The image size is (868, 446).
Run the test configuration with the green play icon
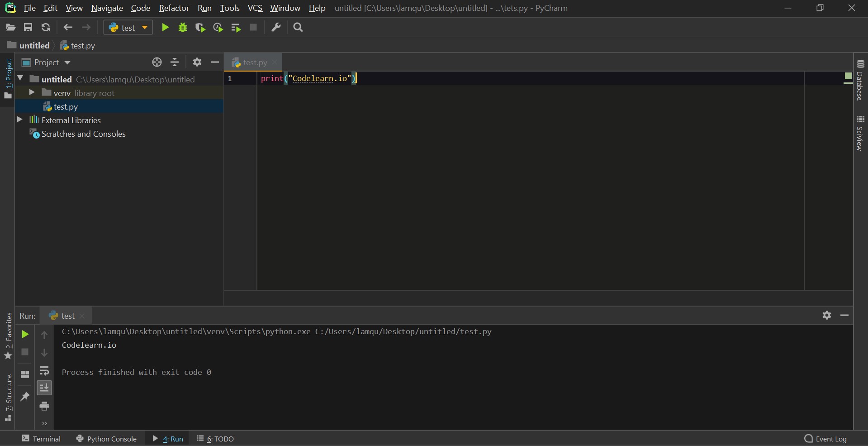click(165, 27)
